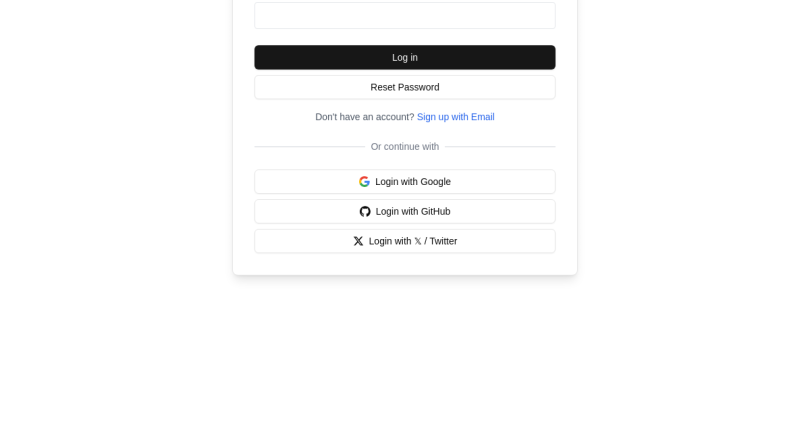The height and width of the screenshot is (424, 810).
Task: Click empty card area below the Twitter button
Action: click(404, 264)
